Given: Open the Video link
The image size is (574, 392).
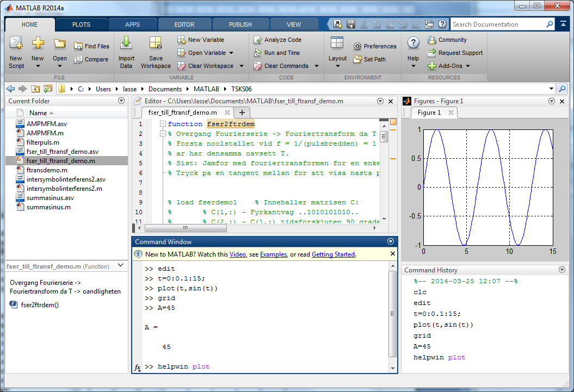Looking at the screenshot, I should click(238, 254).
